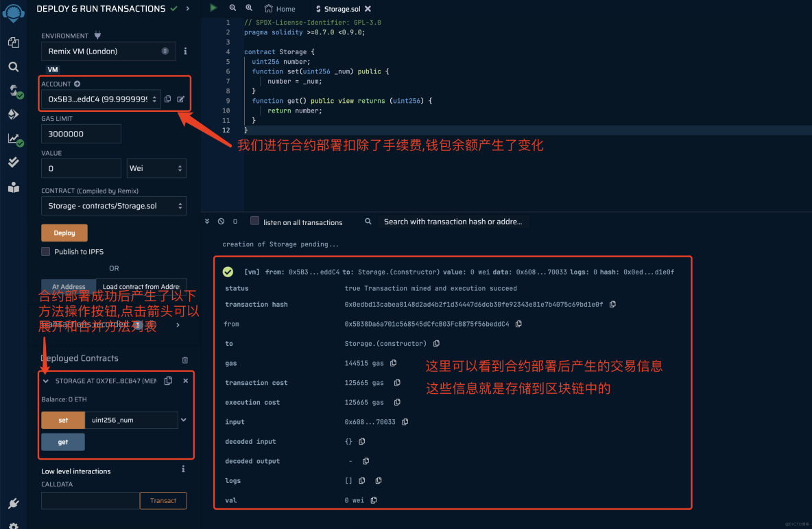Switch to the Home tab
Screen dimensions: 812x529
[280, 9]
